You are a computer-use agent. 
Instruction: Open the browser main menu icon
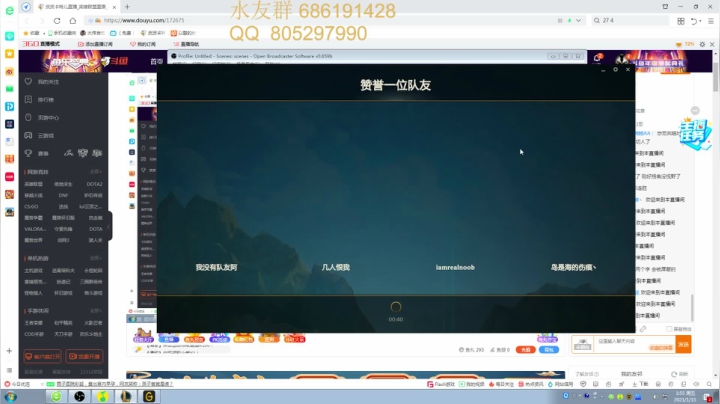tap(711, 21)
